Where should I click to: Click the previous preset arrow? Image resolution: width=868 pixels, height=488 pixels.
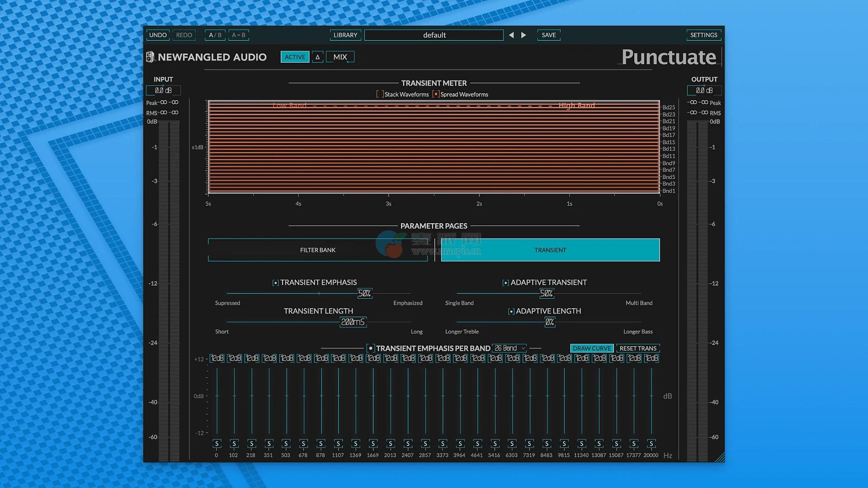click(511, 35)
